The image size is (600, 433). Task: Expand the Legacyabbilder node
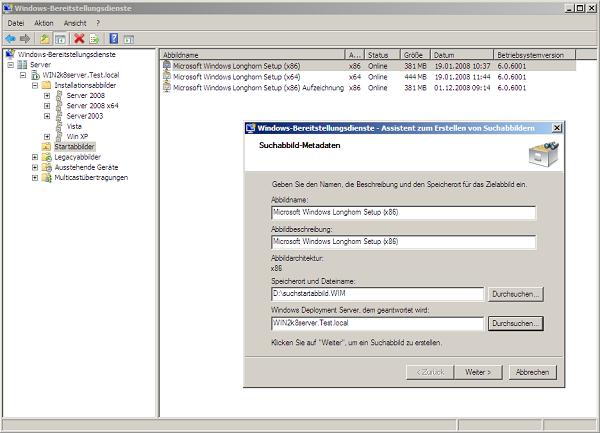point(35,157)
